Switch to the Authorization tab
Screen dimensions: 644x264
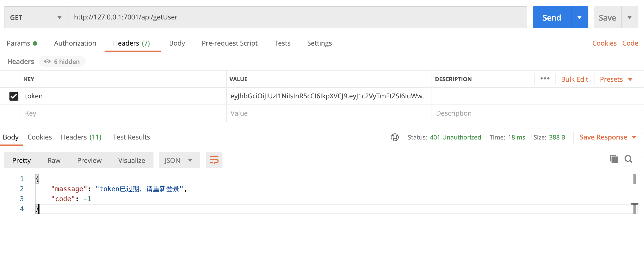click(75, 43)
